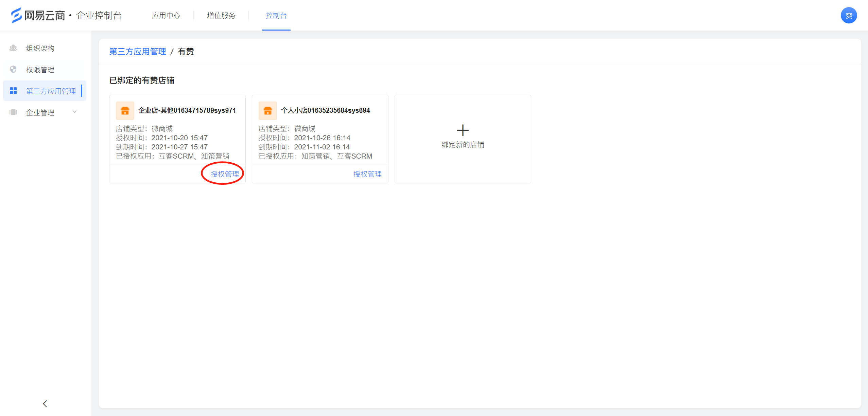Switch to the 控制台 tab
The width and height of the screenshot is (868, 416).
[276, 16]
